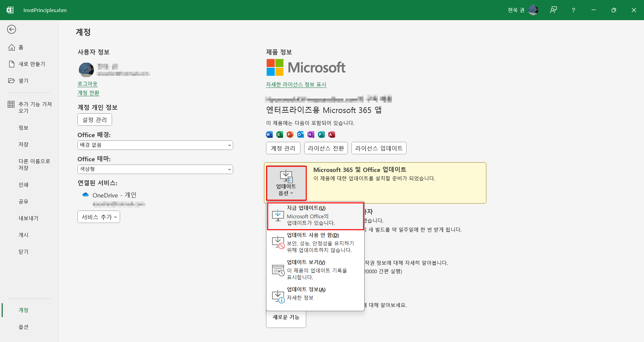644x342 pixels.
Task: Click the 계정 관리 button
Action: pyautogui.click(x=283, y=148)
